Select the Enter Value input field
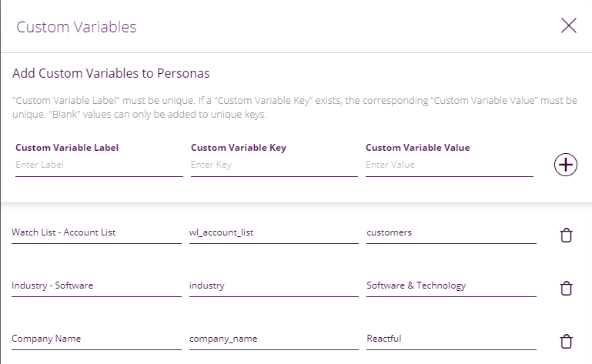592x364 pixels. coord(450,165)
